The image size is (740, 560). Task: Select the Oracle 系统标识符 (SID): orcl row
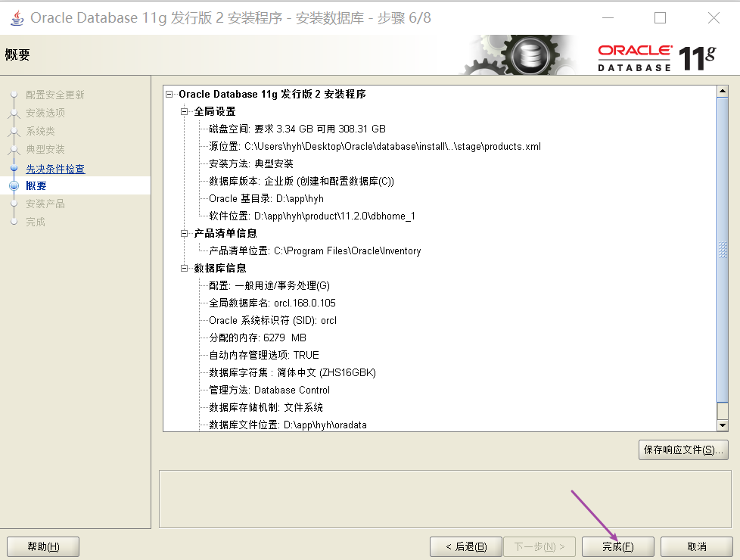click(273, 321)
